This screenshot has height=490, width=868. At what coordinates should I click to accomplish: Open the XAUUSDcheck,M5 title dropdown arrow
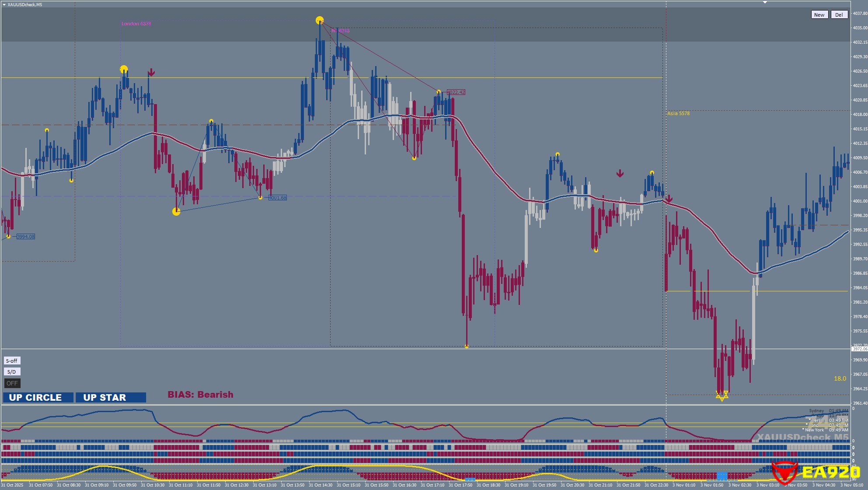[4, 4]
